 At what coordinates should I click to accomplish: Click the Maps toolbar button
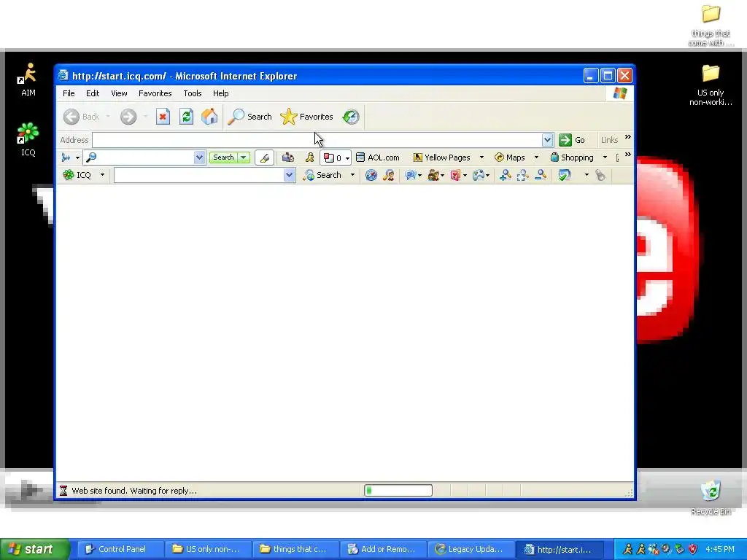point(510,157)
